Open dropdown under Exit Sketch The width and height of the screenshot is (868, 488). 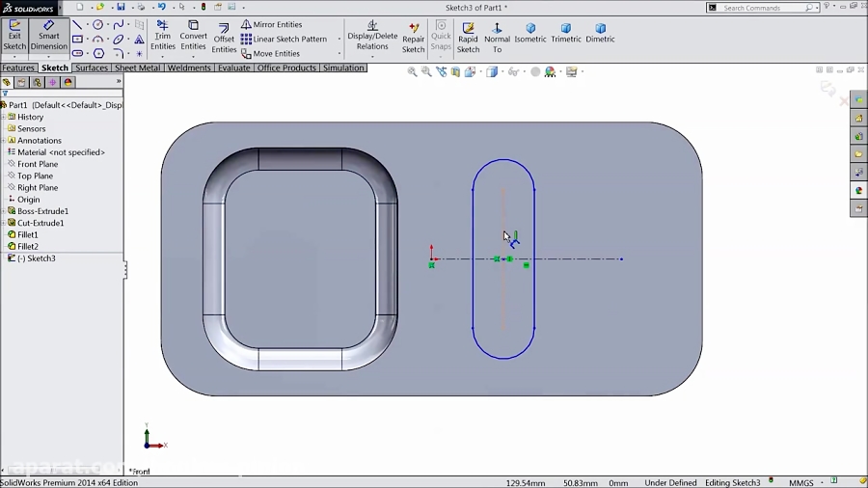(14, 57)
